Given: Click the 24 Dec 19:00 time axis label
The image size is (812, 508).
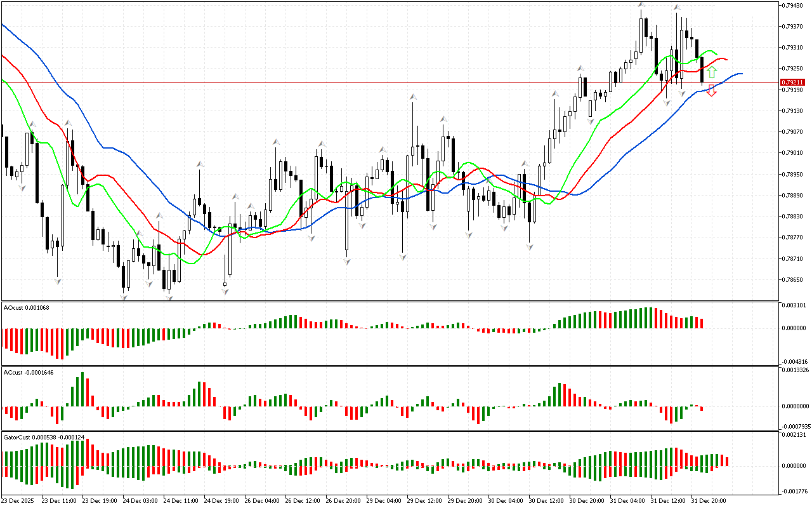Looking at the screenshot, I should point(221,500).
